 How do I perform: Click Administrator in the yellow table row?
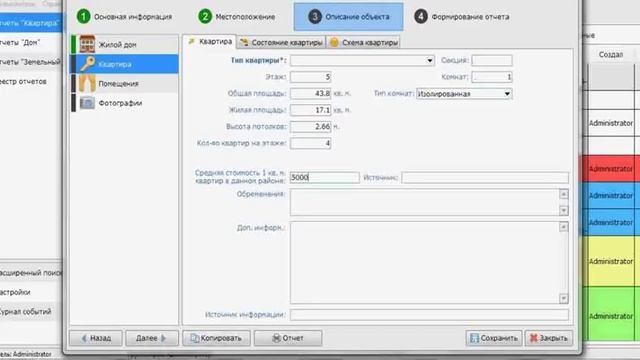point(611,261)
